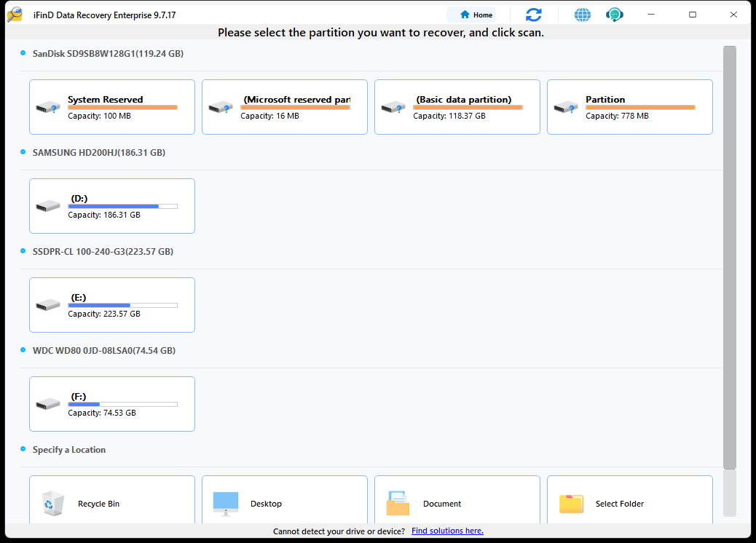Maximize the iFinD window
756x543 pixels.
(693, 15)
